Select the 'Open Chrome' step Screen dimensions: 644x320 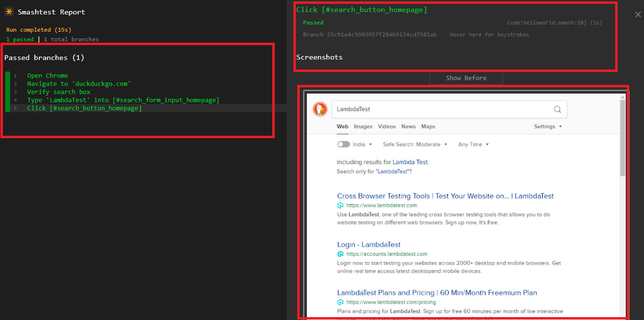point(48,75)
